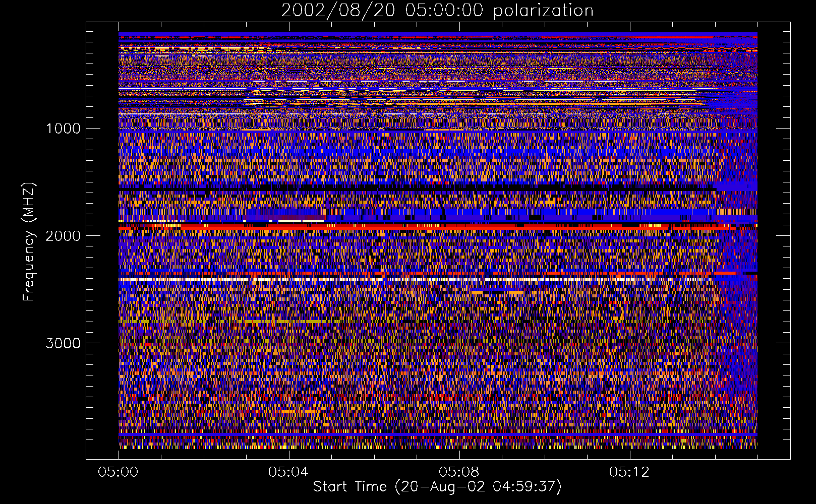
Task: Click the "05:00" time tick label
Action: click(118, 472)
